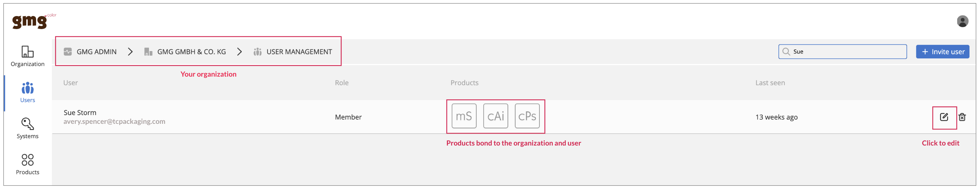The height and width of the screenshot is (191, 980).
Task: Click chevron before USER MANAGEMENT
Action: click(239, 52)
